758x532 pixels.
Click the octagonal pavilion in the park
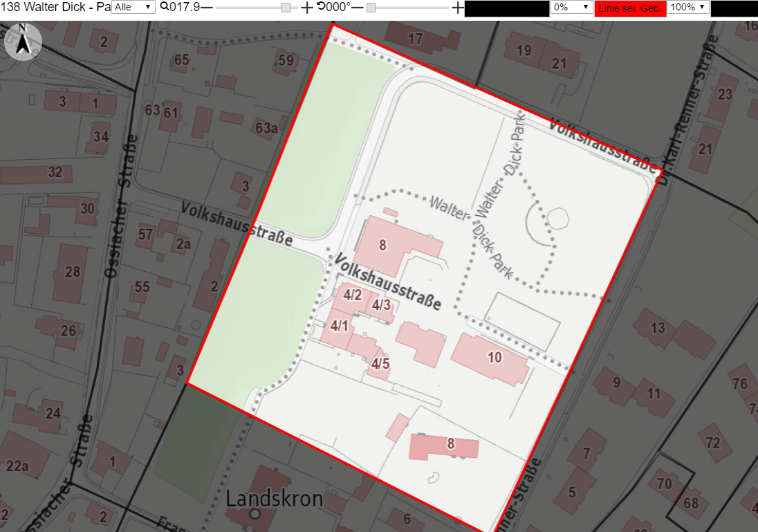pos(558,218)
